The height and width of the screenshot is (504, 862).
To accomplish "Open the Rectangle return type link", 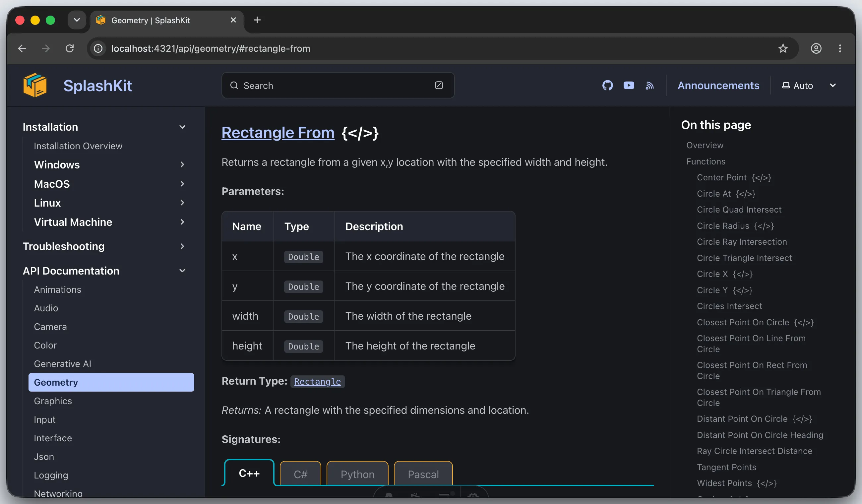I will pyautogui.click(x=317, y=382).
